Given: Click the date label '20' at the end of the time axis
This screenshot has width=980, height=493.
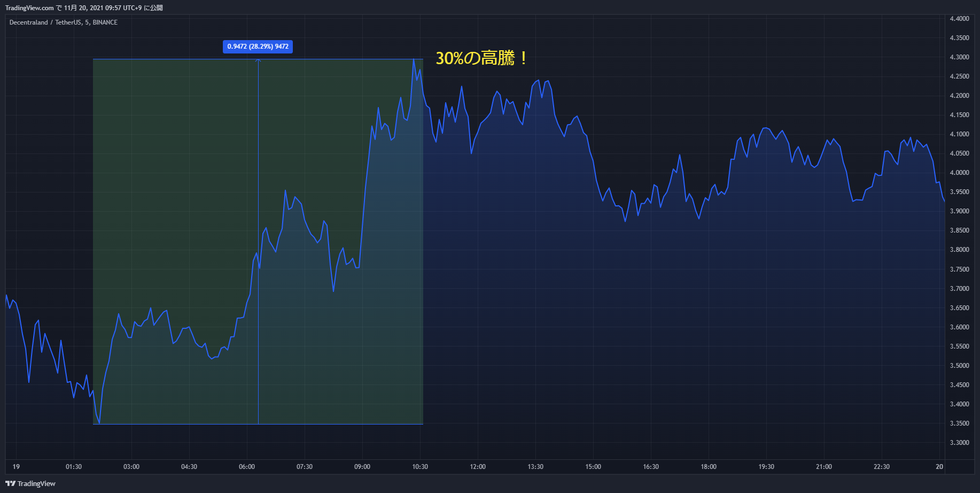Looking at the screenshot, I should point(939,467).
